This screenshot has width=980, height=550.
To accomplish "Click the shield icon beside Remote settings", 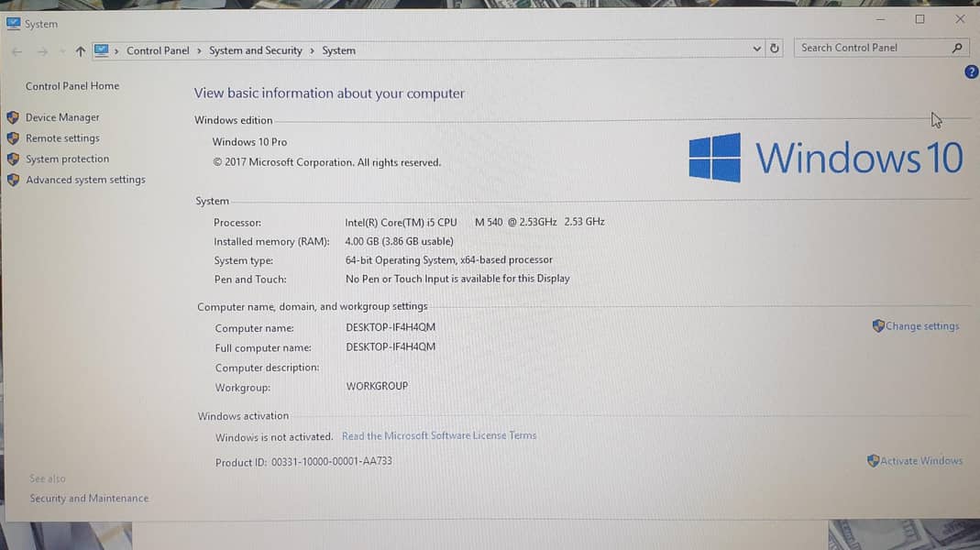I will coord(13,138).
